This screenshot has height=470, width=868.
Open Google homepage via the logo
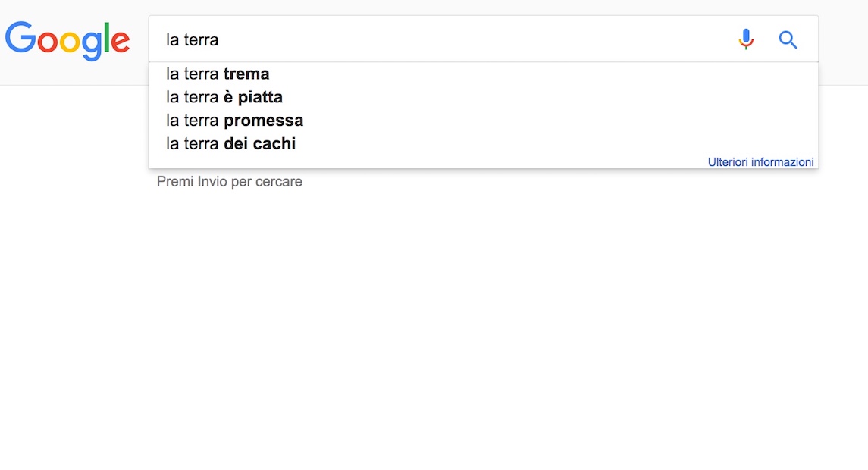tap(67, 42)
